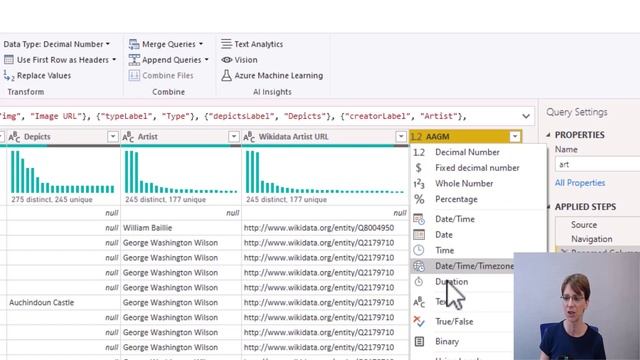640x360 pixels.
Task: Click the AAGM column 1.2 type icon
Action: click(x=416, y=137)
